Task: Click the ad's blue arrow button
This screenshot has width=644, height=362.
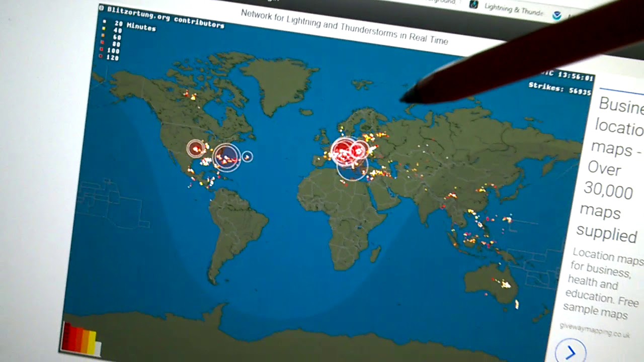Action: [x=570, y=352]
